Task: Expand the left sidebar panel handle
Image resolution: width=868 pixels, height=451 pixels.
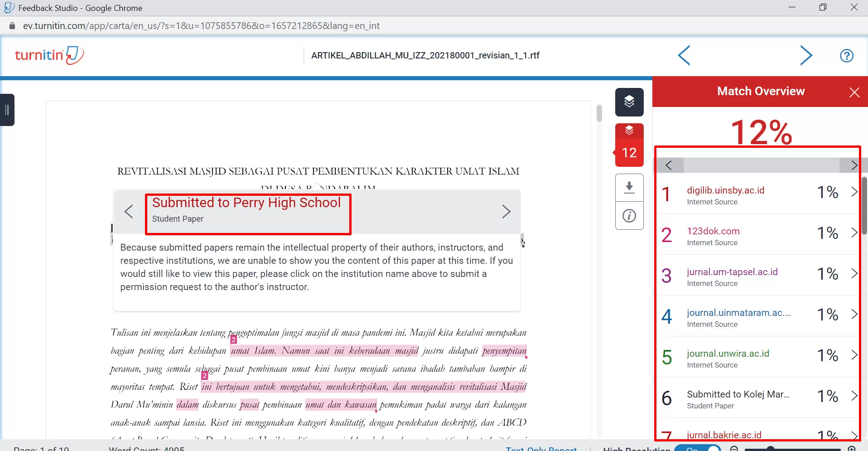Action: (x=7, y=110)
